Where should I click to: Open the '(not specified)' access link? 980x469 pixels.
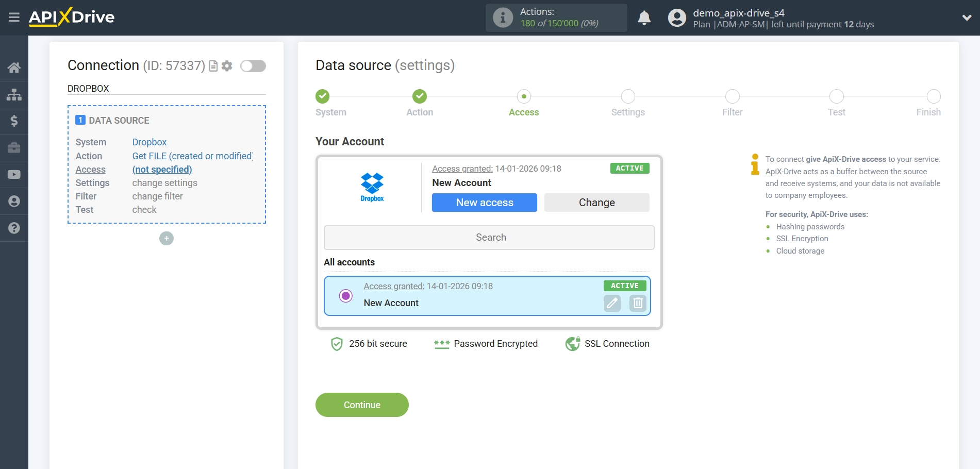click(x=162, y=169)
